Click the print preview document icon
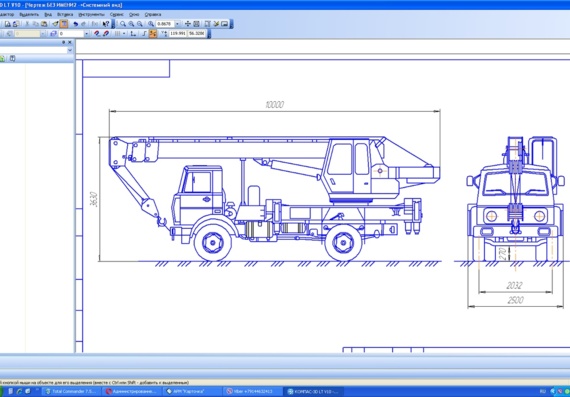The image size is (570, 397). pos(8,24)
